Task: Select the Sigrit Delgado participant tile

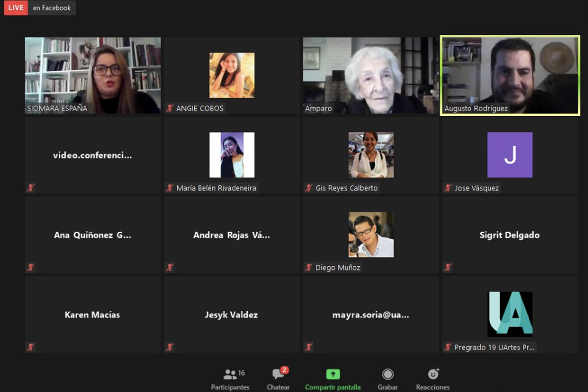Action: [510, 235]
